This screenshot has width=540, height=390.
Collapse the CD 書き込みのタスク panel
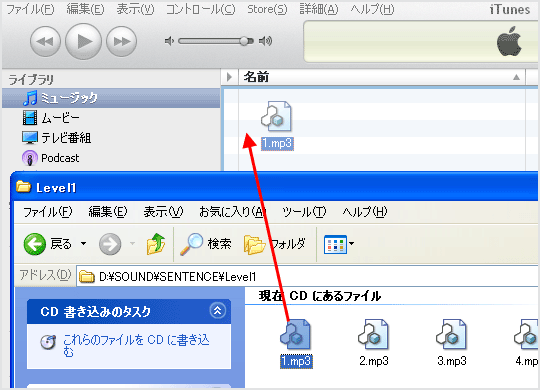pos(218,310)
